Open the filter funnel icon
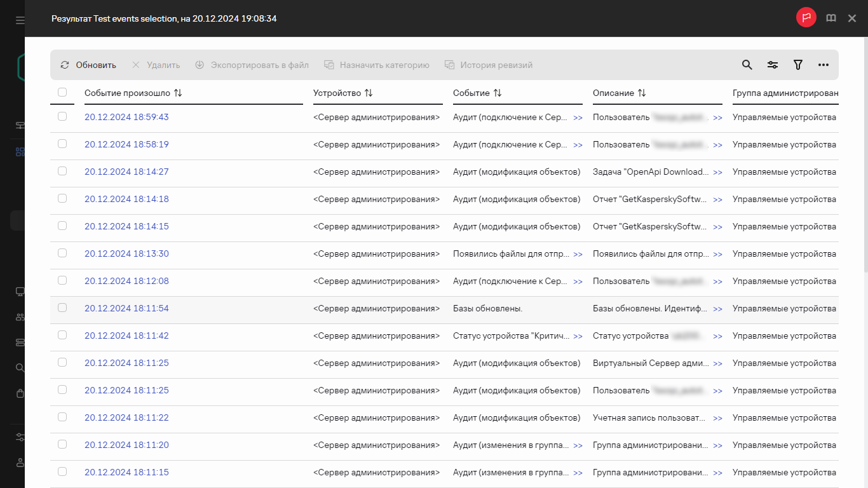 (x=798, y=65)
